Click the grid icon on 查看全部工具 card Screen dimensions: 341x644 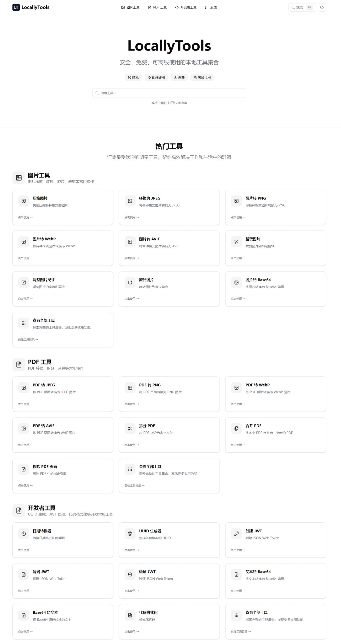point(23,323)
